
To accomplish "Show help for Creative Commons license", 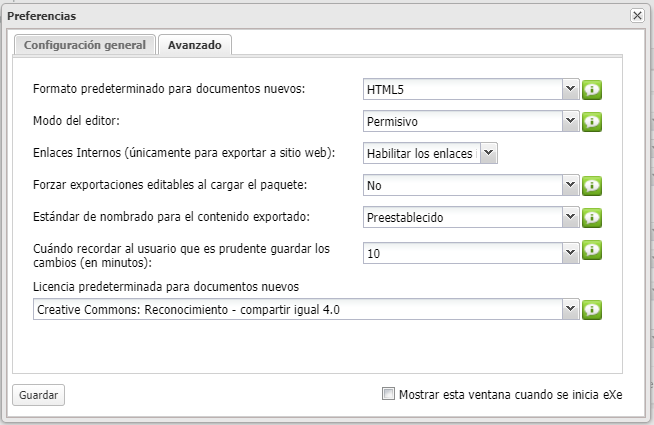I will (x=592, y=310).
